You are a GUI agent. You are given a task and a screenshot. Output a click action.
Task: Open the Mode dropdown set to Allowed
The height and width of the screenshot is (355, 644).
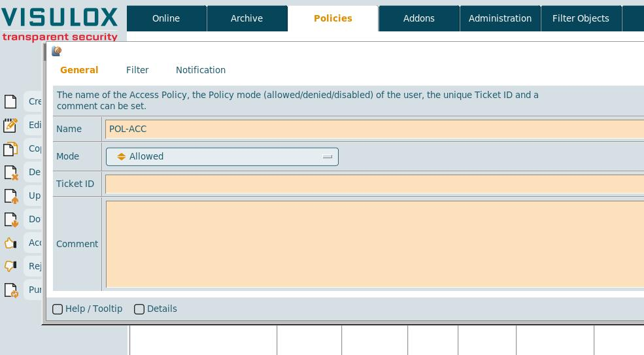click(222, 157)
